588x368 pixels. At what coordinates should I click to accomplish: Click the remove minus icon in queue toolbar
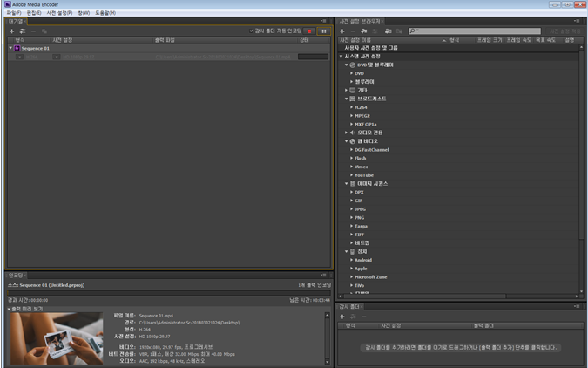[33, 31]
